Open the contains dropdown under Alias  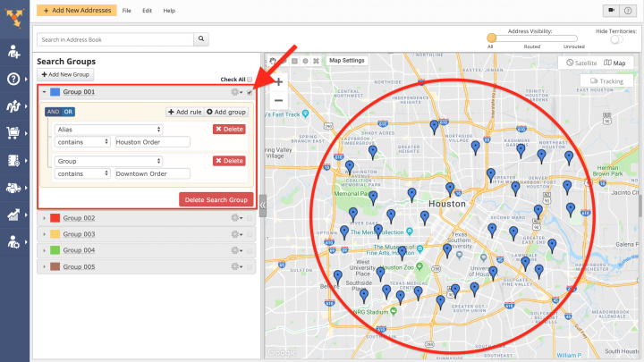pos(82,142)
